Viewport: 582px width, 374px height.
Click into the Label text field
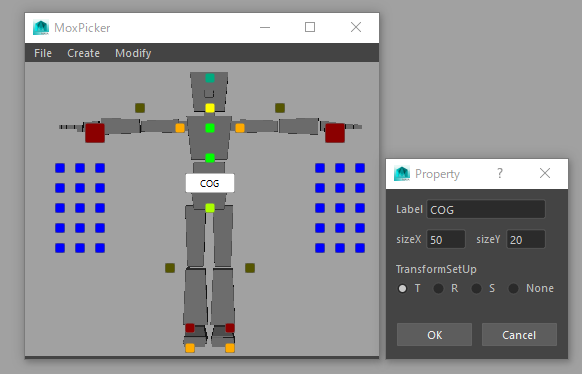pyautogui.click(x=486, y=210)
